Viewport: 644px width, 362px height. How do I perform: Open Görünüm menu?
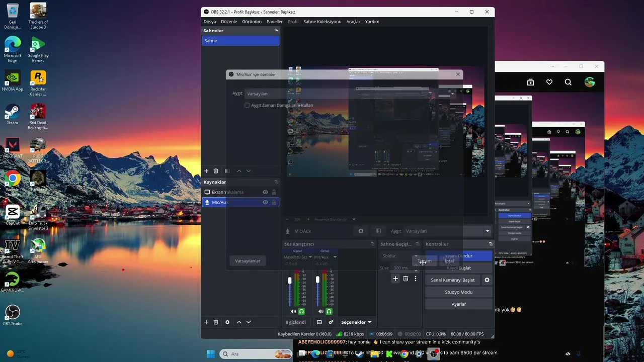click(252, 22)
